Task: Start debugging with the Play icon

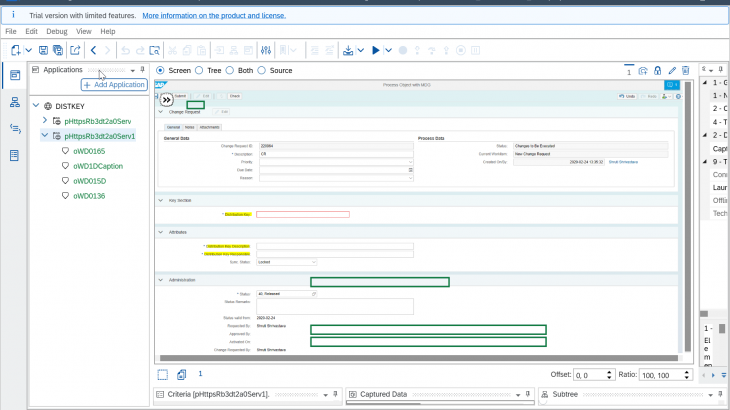Action: 376,50
